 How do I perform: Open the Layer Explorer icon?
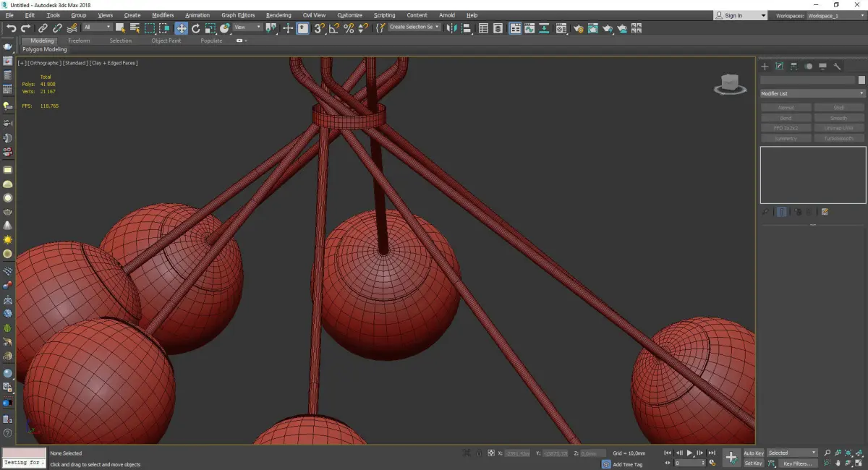(x=499, y=28)
